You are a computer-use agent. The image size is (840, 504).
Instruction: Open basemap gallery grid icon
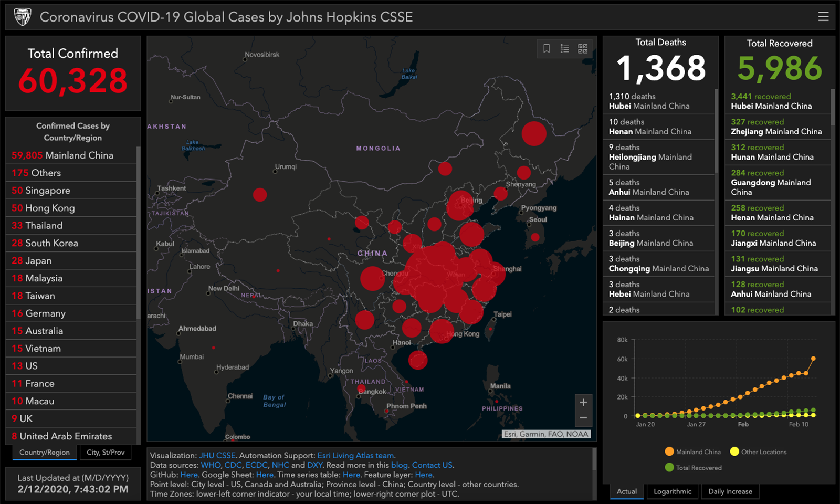pos(583,48)
